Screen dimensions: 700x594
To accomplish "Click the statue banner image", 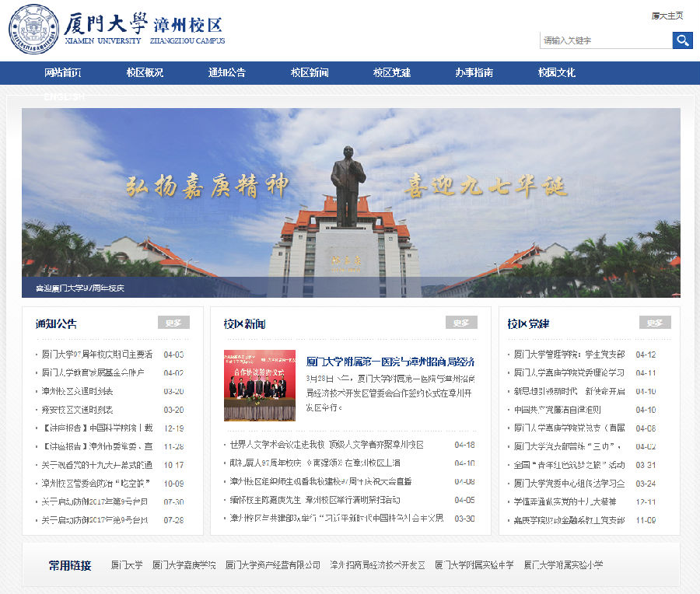I will [351, 202].
